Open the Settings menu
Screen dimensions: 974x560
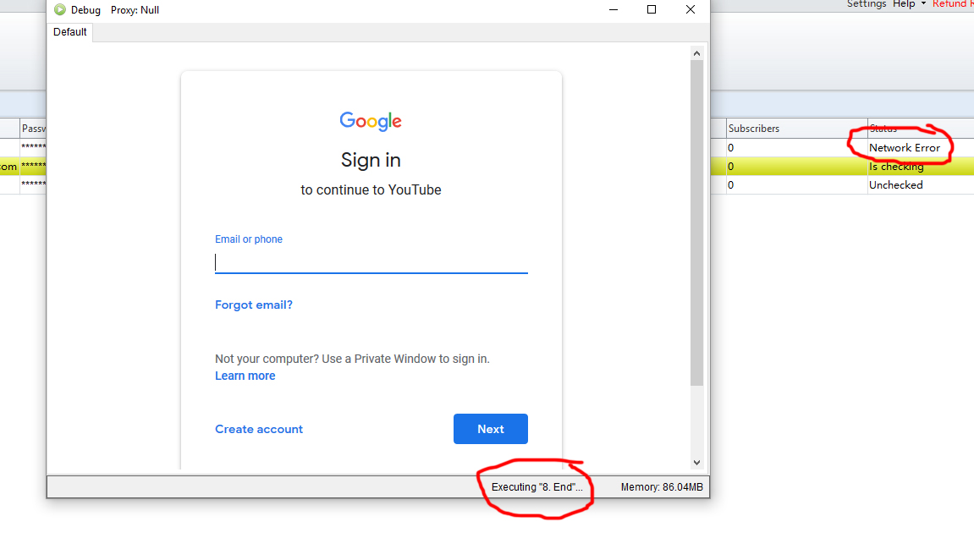coord(867,4)
